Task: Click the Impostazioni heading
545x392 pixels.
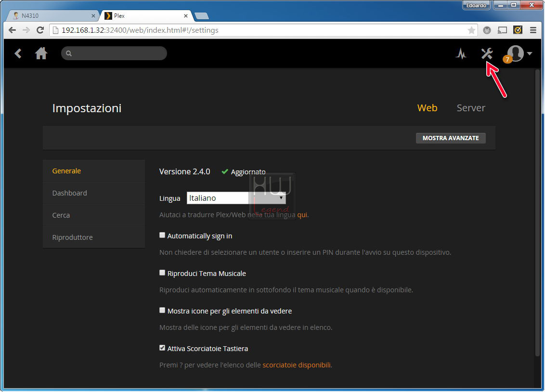Action: tap(87, 108)
